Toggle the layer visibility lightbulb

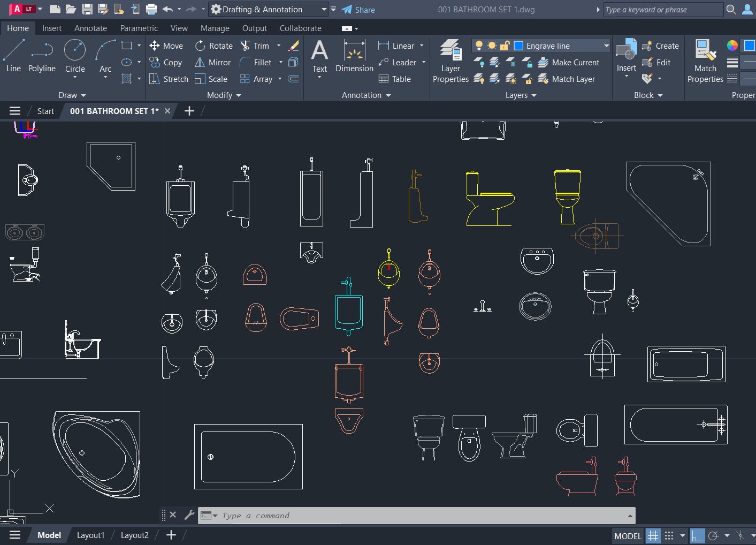(480, 46)
